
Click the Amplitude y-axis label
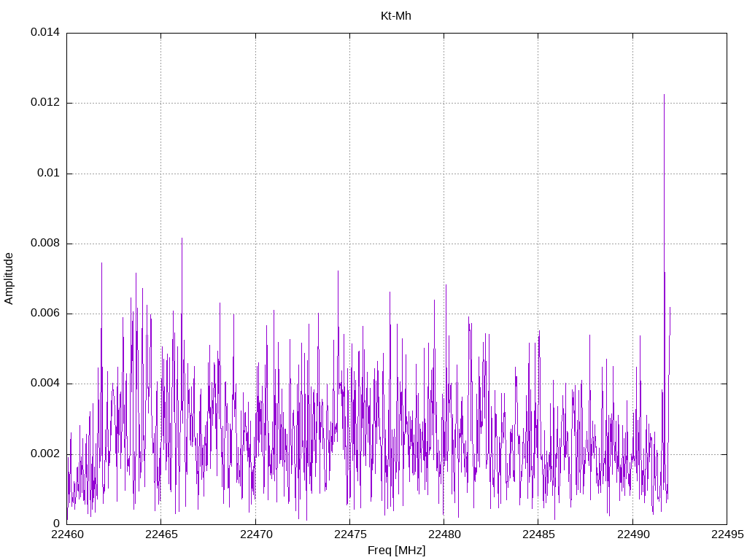tap(9, 278)
